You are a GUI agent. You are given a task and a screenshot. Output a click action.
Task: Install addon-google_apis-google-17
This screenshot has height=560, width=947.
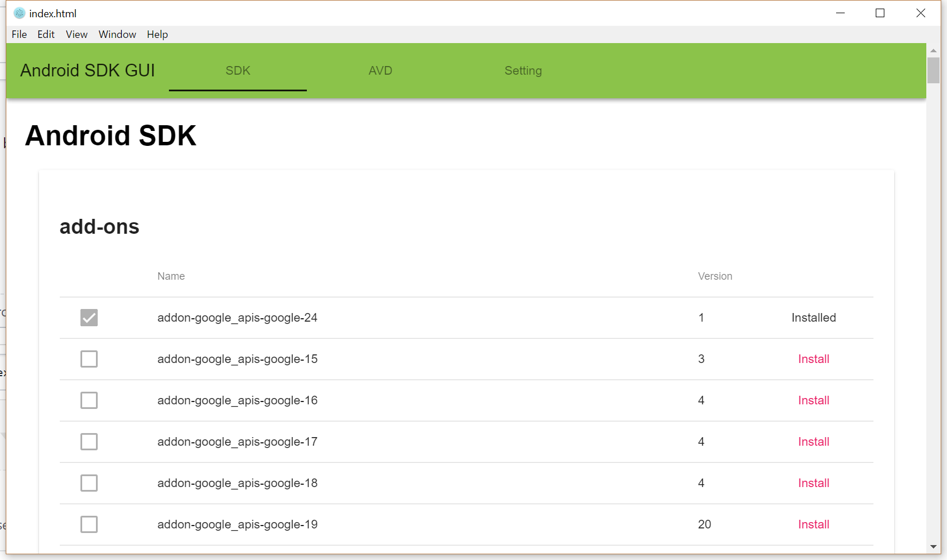point(814,442)
